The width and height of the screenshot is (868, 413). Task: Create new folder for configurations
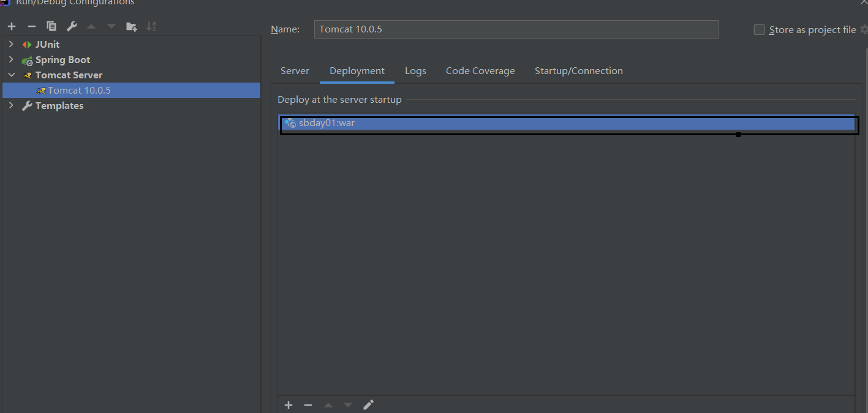(132, 26)
